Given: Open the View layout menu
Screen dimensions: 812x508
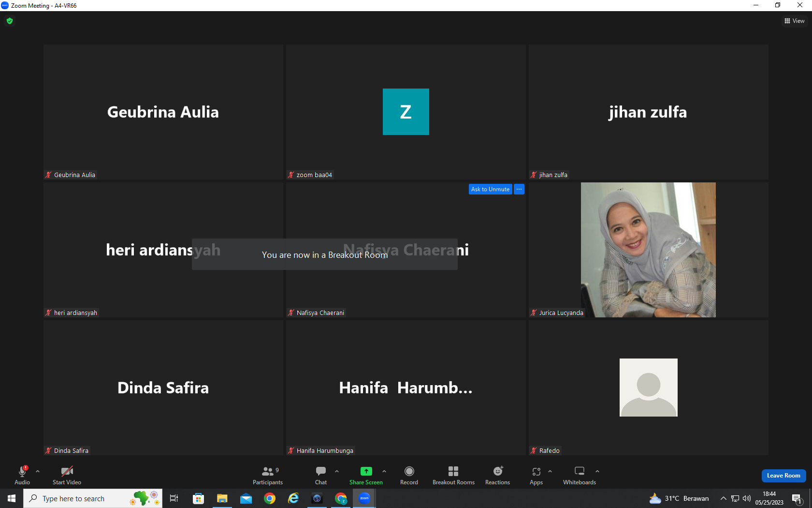Looking at the screenshot, I should pyautogui.click(x=794, y=21).
